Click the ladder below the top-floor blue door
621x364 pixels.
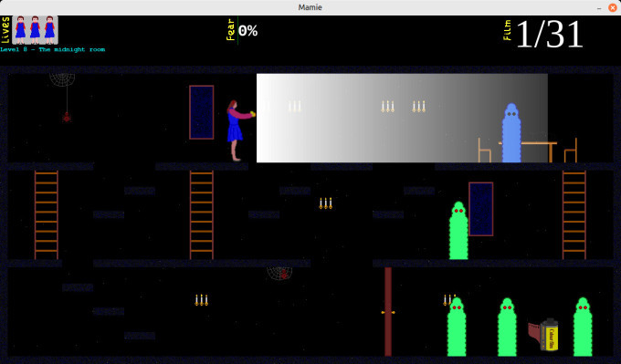point(202,214)
